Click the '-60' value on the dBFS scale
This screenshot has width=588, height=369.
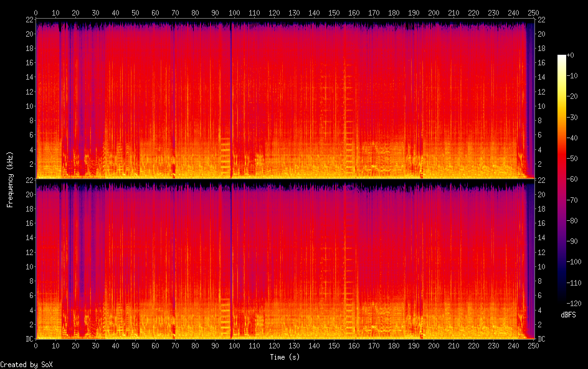pos(572,179)
